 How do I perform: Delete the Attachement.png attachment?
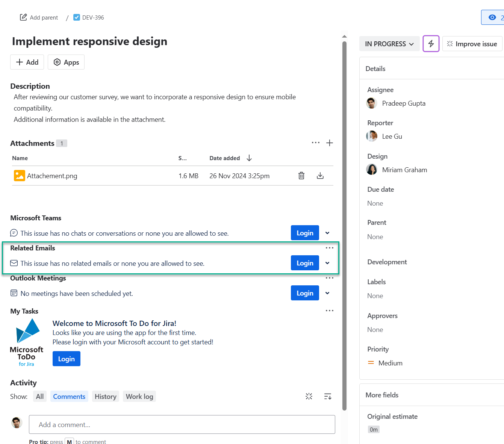(x=301, y=176)
